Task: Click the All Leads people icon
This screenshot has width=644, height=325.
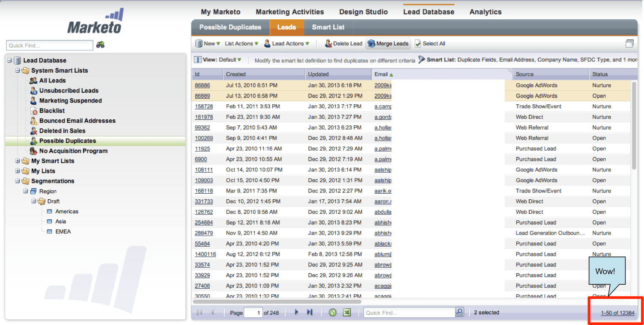Action: pos(33,80)
